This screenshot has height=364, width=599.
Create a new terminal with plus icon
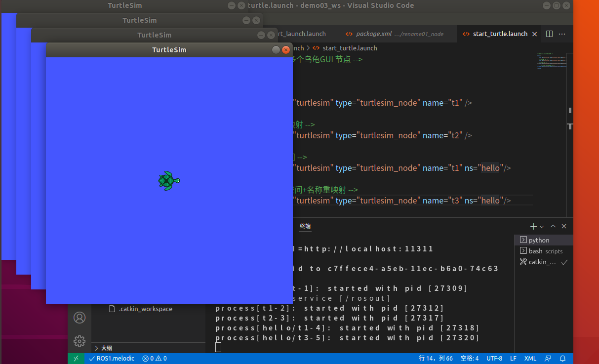click(x=533, y=226)
